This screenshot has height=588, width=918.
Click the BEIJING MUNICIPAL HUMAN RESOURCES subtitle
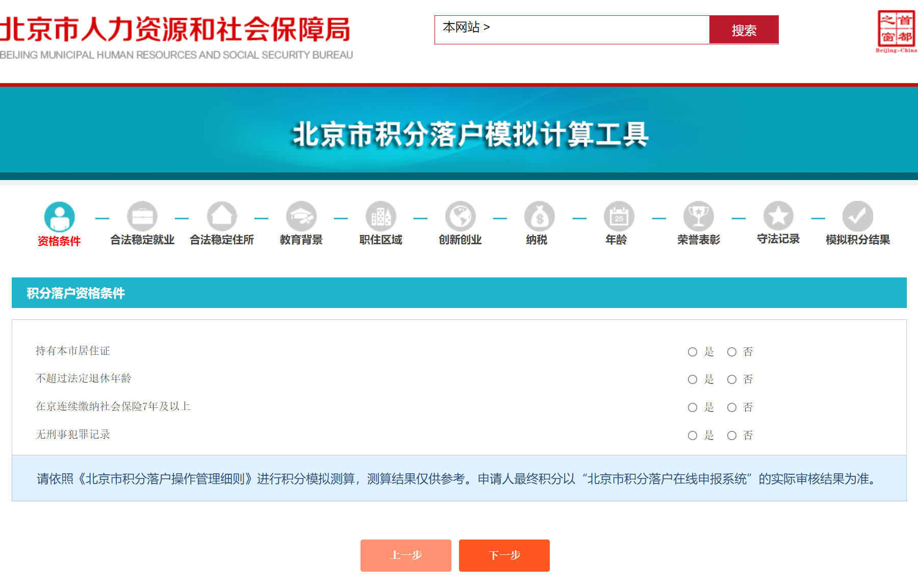pyautogui.click(x=176, y=55)
